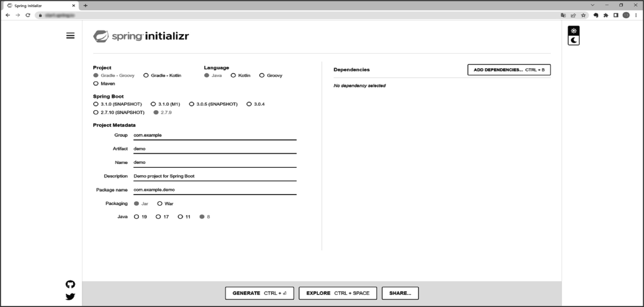Select Jar packaging
Image resolution: width=644 pixels, height=307 pixels.
pos(141,203)
